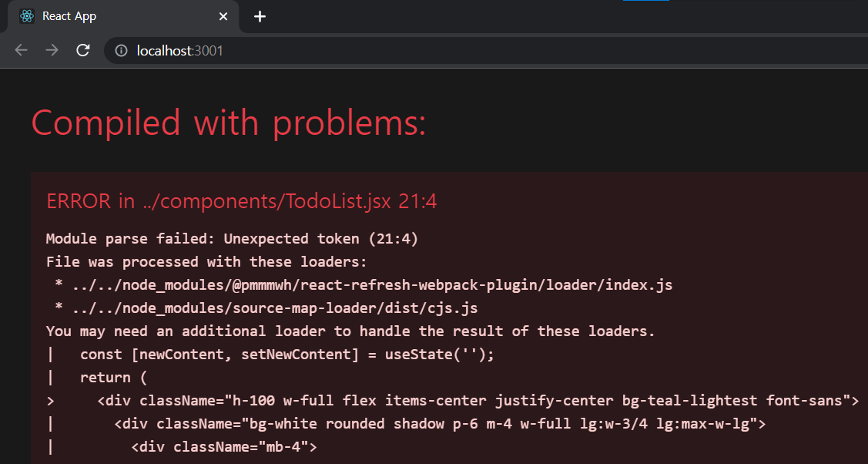
Task: Open a new browser tab
Action: tap(259, 16)
